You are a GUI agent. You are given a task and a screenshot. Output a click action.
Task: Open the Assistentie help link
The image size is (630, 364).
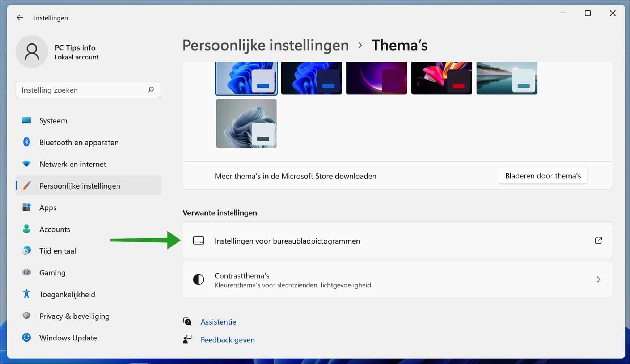pyautogui.click(x=218, y=321)
